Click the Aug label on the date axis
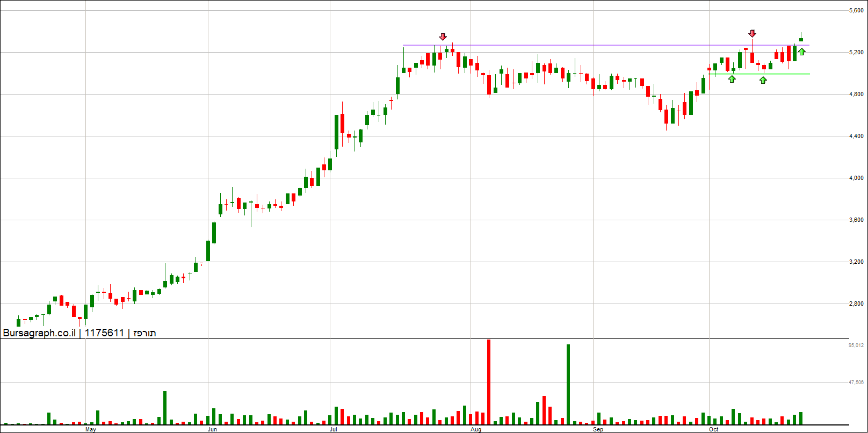This screenshot has height=433, width=868. click(x=476, y=429)
